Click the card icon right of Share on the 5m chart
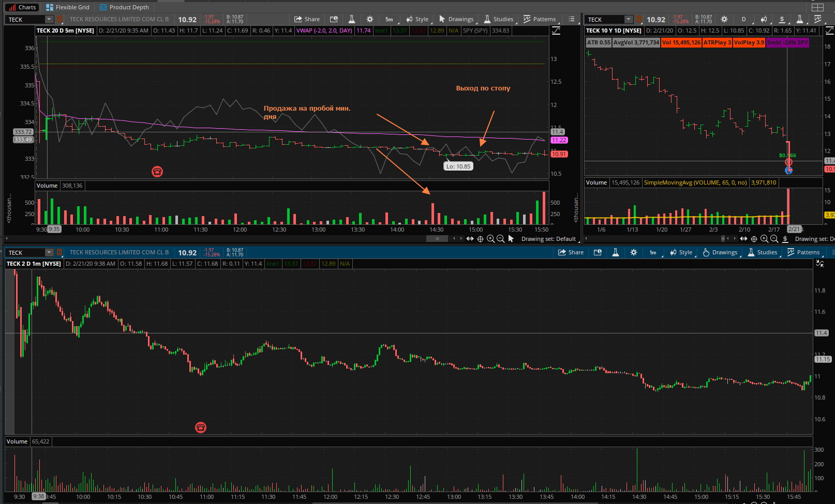 click(334, 19)
